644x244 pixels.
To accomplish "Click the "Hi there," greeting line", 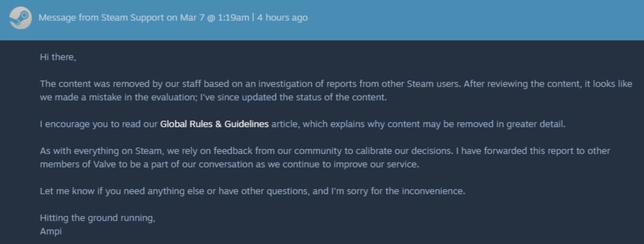I will 58,57.
